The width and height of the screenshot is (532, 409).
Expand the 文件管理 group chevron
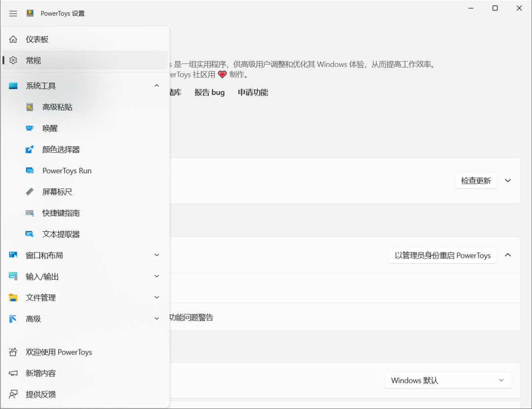(157, 297)
